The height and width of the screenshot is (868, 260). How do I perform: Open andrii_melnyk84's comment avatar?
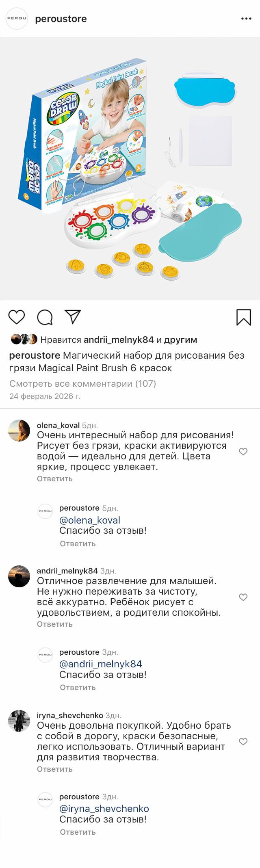(x=19, y=576)
